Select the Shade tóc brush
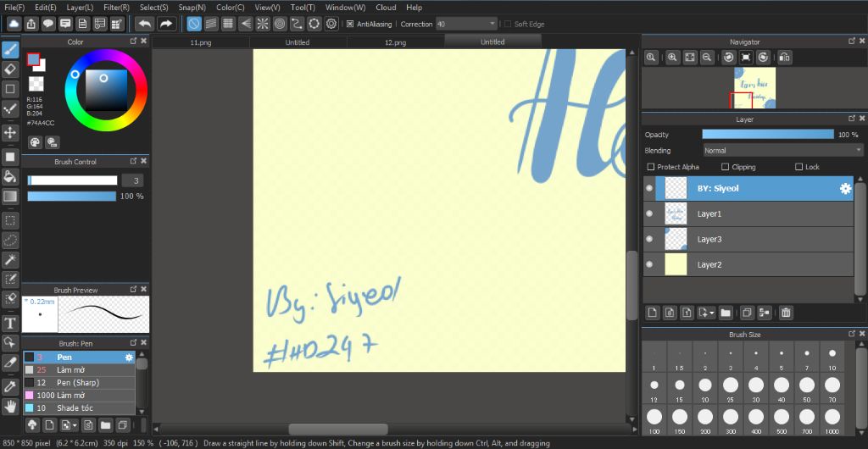 point(79,408)
